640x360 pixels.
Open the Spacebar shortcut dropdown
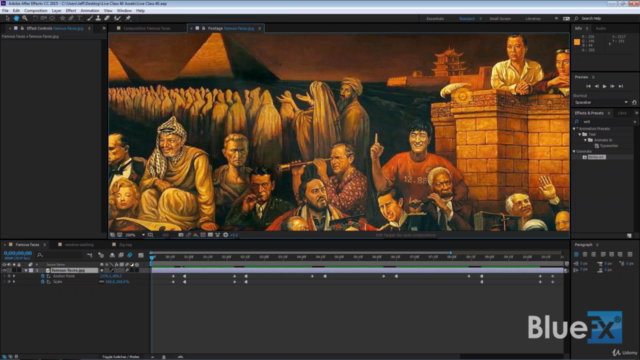point(626,102)
